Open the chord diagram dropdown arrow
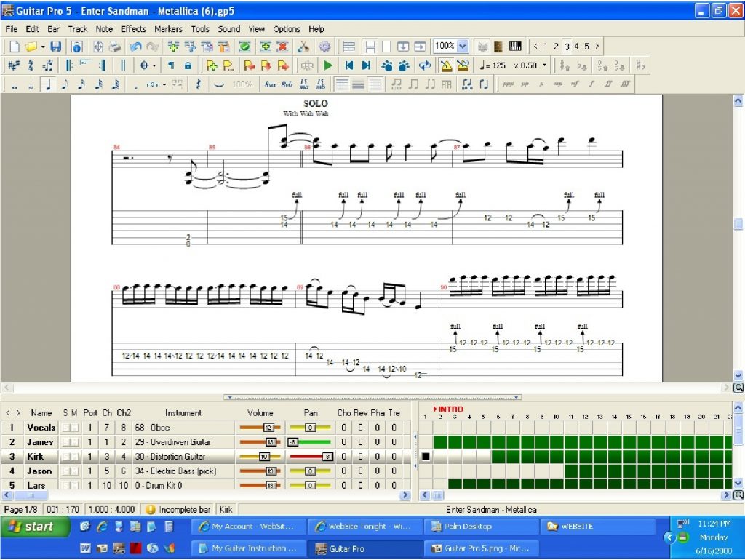The height and width of the screenshot is (560, 745). pyautogui.click(x=154, y=65)
